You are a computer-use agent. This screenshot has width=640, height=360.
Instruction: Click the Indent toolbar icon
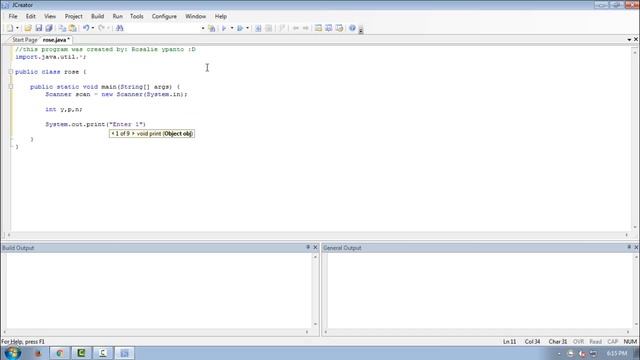(x=258, y=28)
